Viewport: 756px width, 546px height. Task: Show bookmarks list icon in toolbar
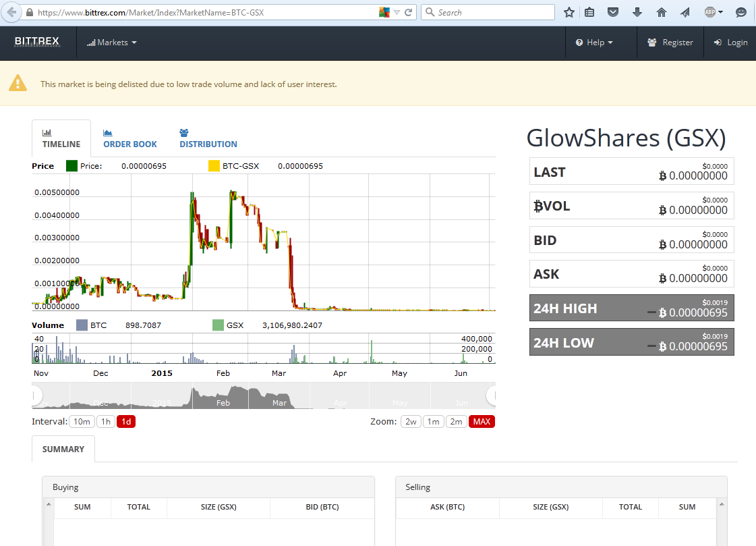589,13
